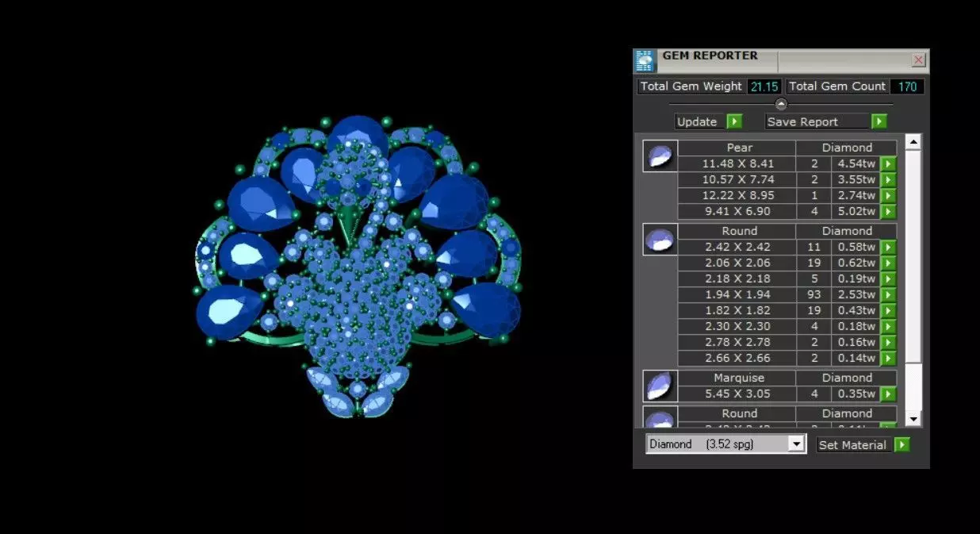Click the 9.41 X 6.90 size cell

tap(739, 211)
